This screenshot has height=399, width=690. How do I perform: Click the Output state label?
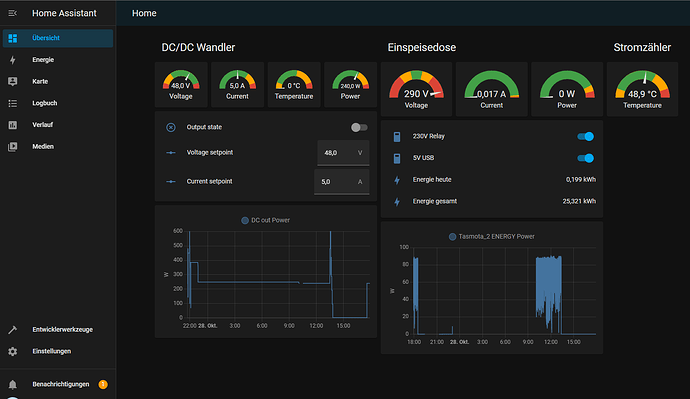click(204, 127)
